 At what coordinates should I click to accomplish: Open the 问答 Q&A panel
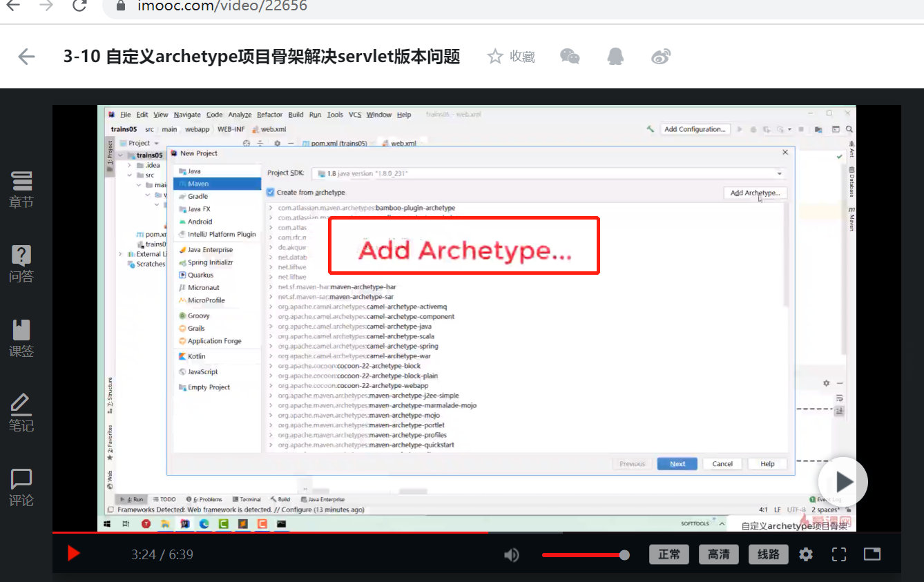click(21, 264)
